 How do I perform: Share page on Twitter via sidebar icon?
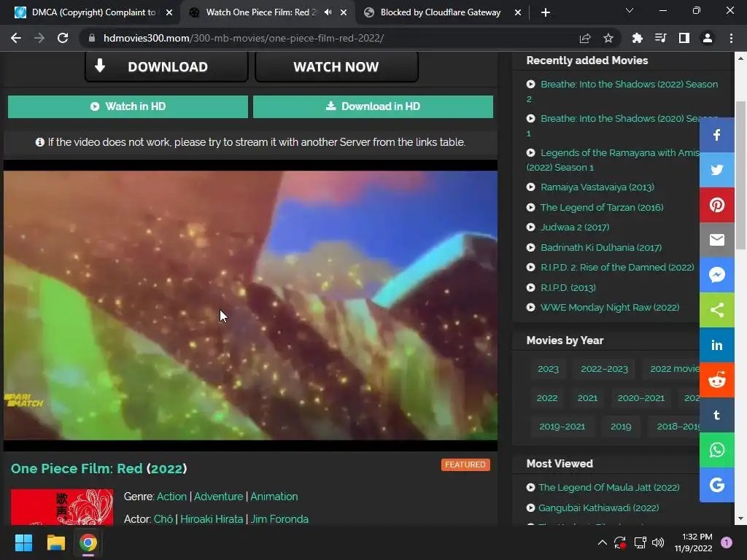(716, 170)
